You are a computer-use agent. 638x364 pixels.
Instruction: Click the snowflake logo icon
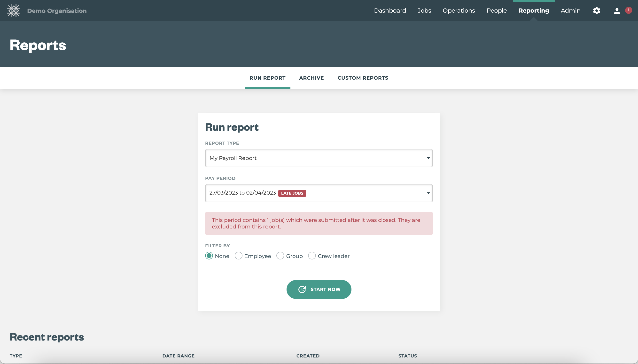click(14, 11)
